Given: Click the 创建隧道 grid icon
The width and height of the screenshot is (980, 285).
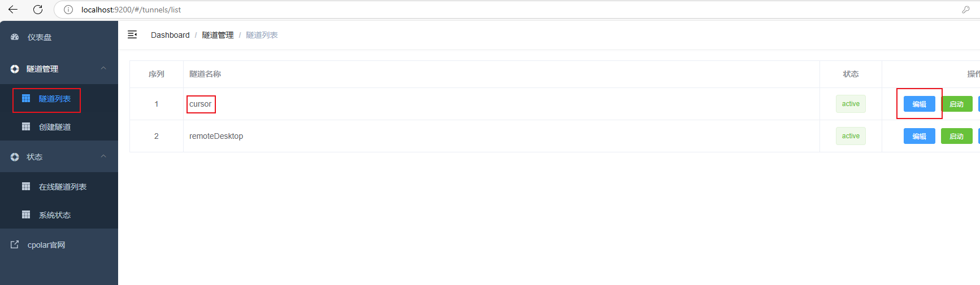Looking at the screenshot, I should pyautogui.click(x=26, y=126).
